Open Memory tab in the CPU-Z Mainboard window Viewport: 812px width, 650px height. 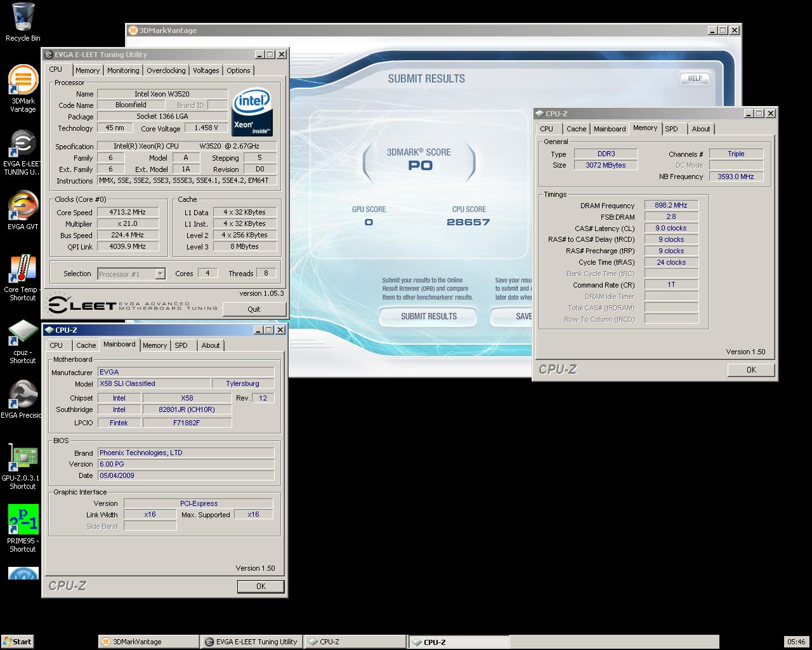[x=155, y=345]
